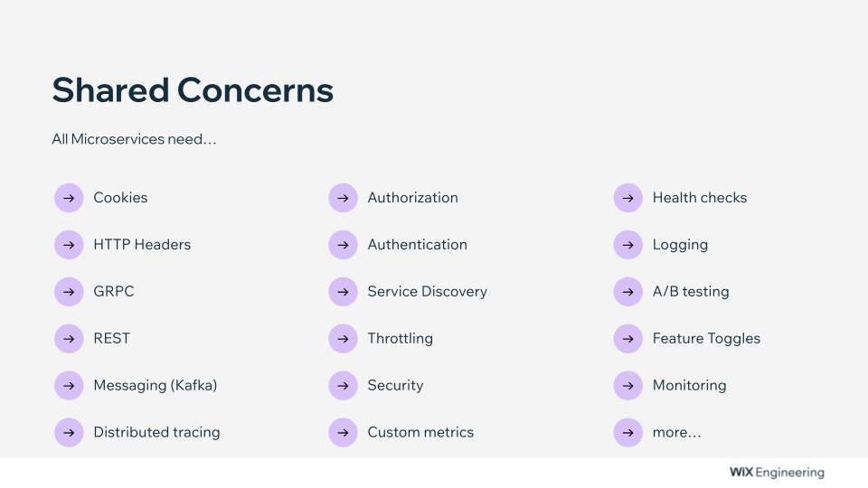Click the A/B testing label
The height and width of the screenshot is (488, 868).
(690, 292)
